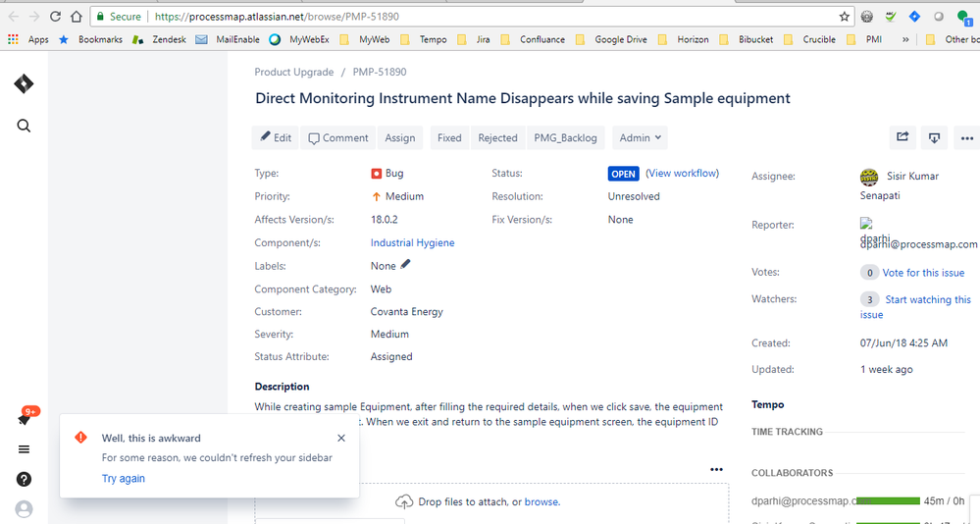Image resolution: width=980 pixels, height=524 pixels.
Task: Click the export issue icon
Action: (934, 138)
